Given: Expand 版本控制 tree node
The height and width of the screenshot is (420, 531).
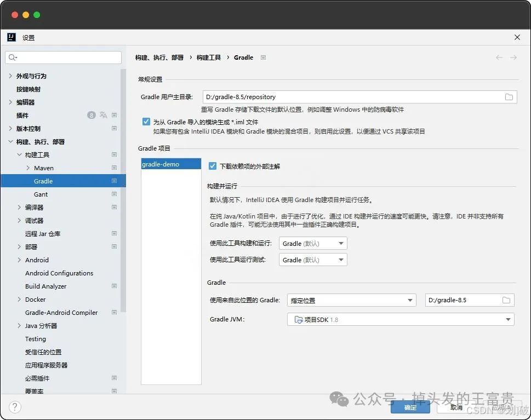Looking at the screenshot, I should click(10, 129).
